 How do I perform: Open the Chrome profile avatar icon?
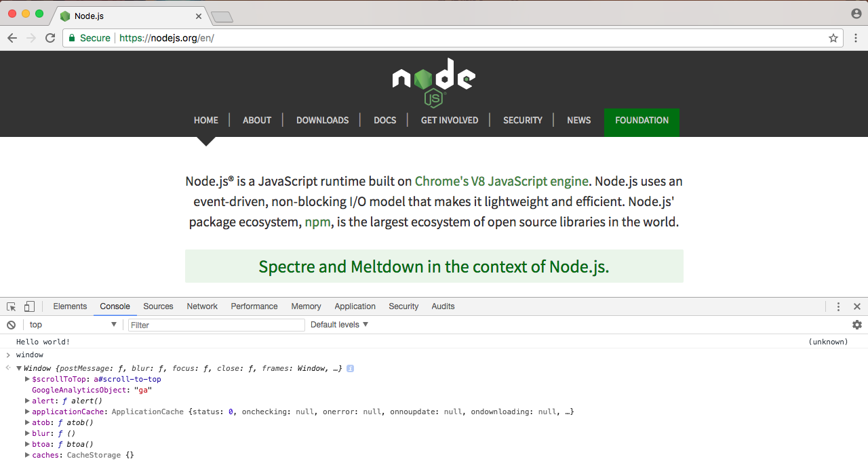pos(856,14)
